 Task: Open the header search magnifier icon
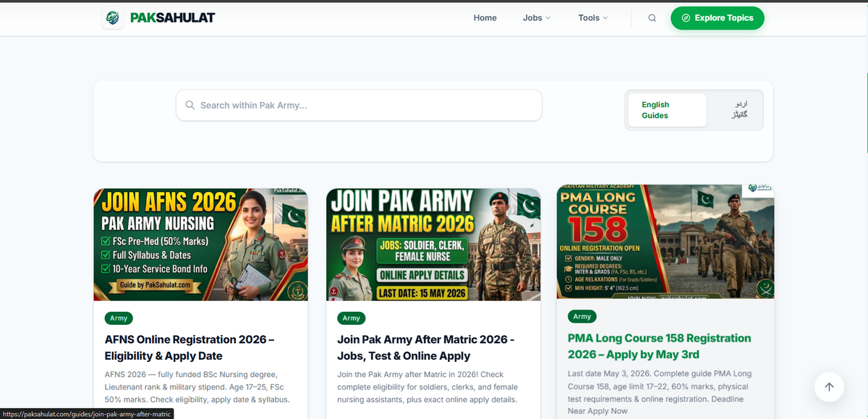tap(652, 18)
